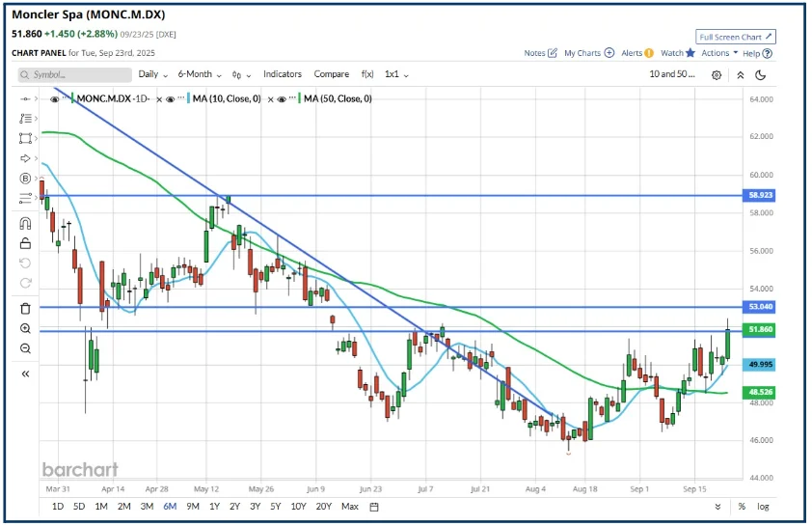The width and height of the screenshot is (812, 526).
Task: Open the 6-Month period dropdown
Action: 200,74
